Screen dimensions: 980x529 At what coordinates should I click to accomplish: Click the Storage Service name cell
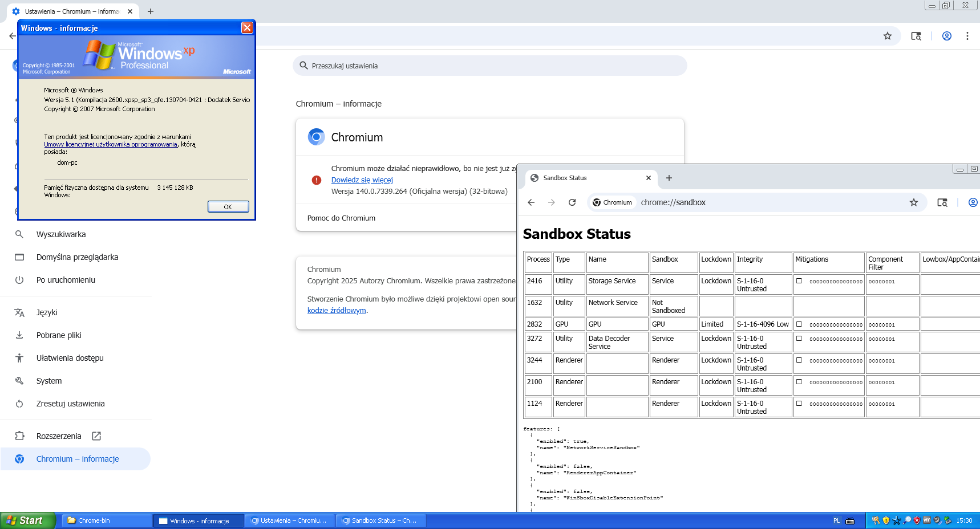pos(617,285)
